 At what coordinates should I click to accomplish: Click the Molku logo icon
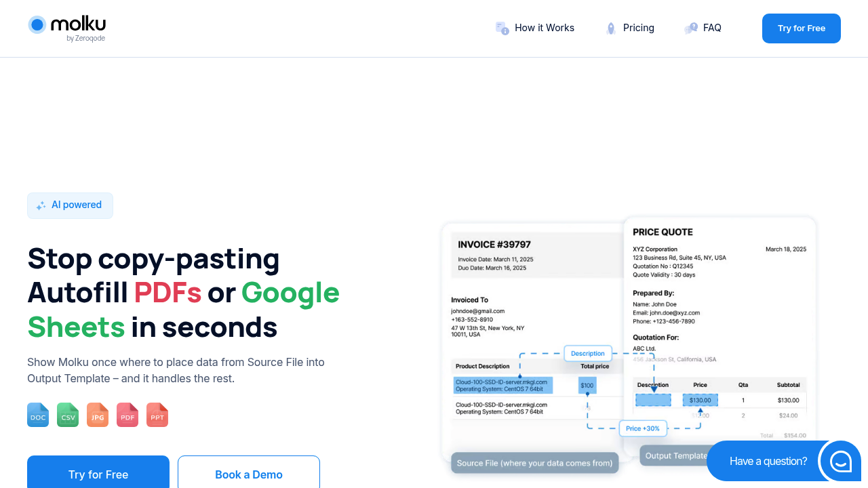pyautogui.click(x=37, y=25)
